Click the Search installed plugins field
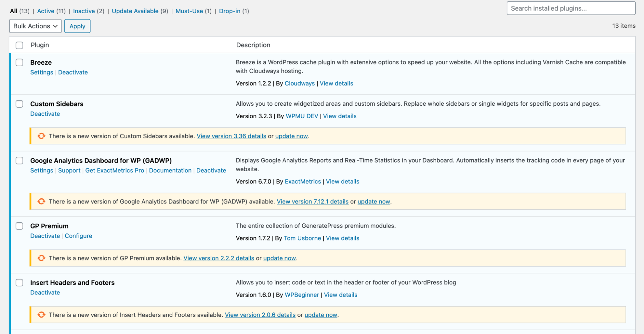The image size is (644, 334). pyautogui.click(x=571, y=8)
